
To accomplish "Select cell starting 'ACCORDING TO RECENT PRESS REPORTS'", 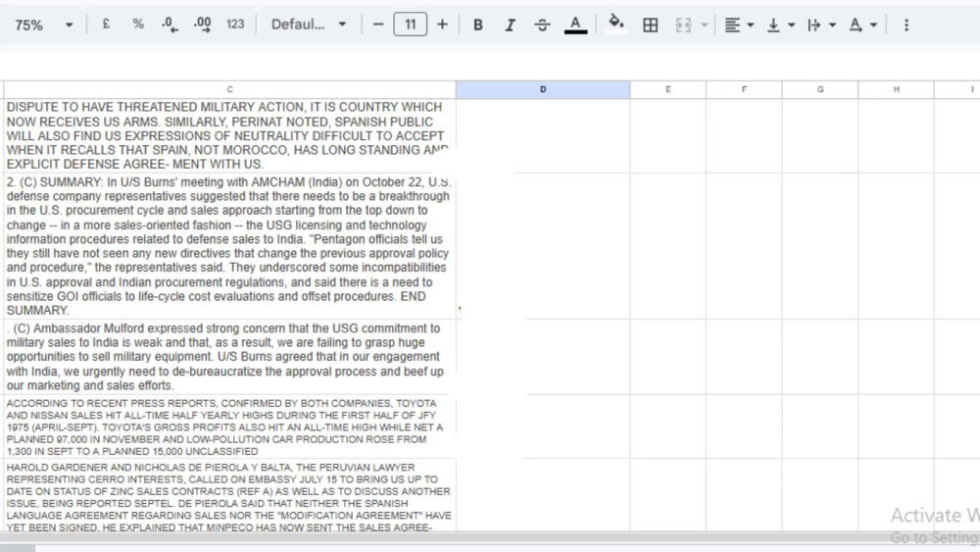I will (229, 427).
